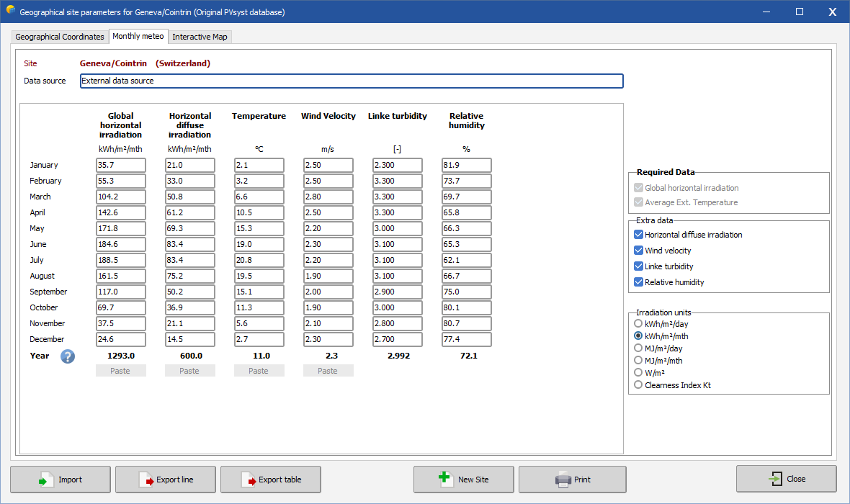Click the (Switzerland) country label

183,63
